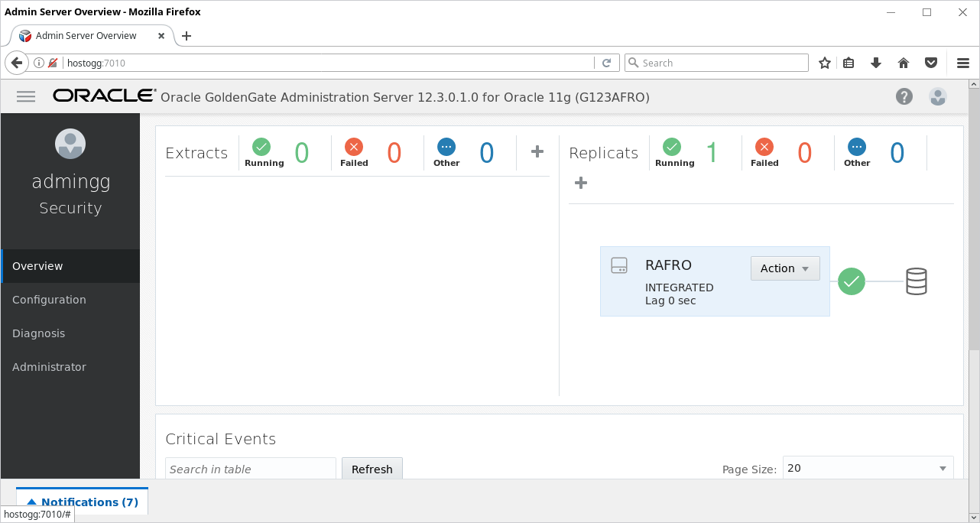The width and height of the screenshot is (980, 523).
Task: Click the Oracle logo
Action: pyautogui.click(x=104, y=96)
